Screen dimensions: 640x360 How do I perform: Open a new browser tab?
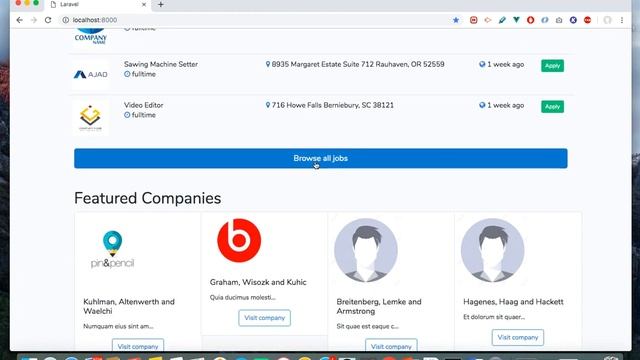tap(161, 4)
